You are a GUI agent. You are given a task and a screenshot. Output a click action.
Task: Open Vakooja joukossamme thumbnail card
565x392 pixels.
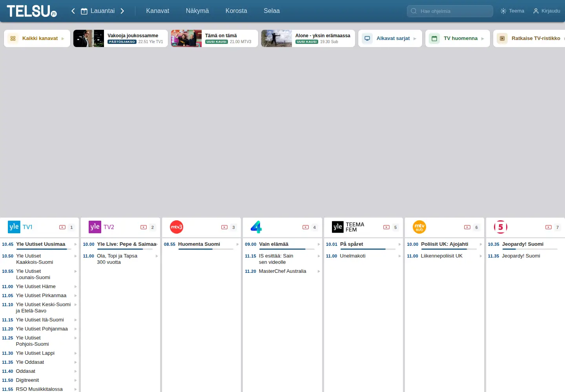tap(120, 38)
